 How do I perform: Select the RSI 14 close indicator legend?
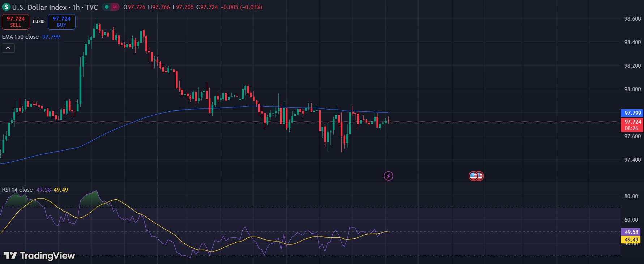(17, 190)
